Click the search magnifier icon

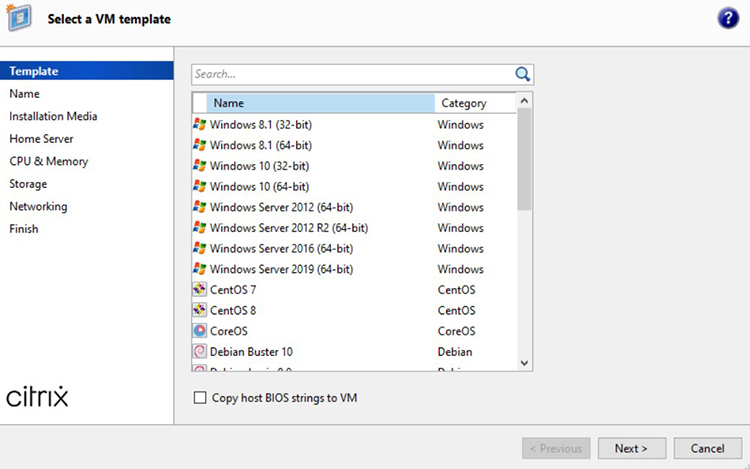point(523,74)
